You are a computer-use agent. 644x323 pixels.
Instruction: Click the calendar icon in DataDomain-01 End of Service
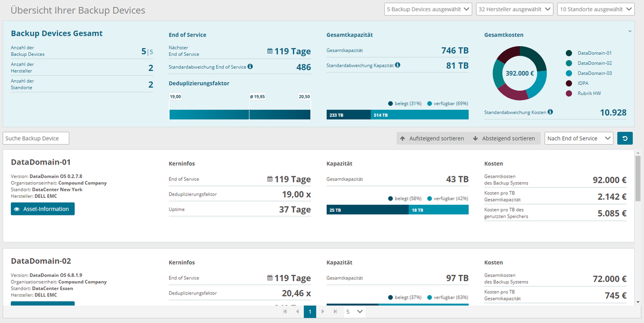point(270,180)
